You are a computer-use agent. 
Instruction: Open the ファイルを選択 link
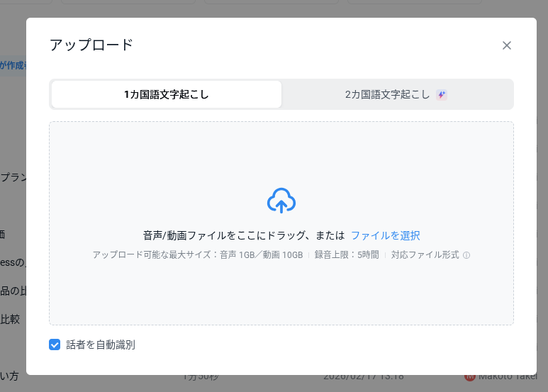click(x=385, y=235)
